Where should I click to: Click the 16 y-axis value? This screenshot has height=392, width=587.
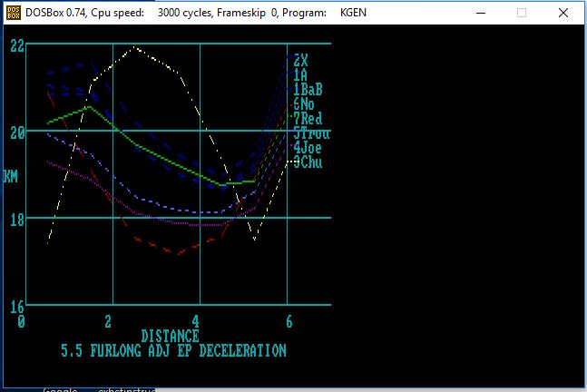tap(17, 307)
